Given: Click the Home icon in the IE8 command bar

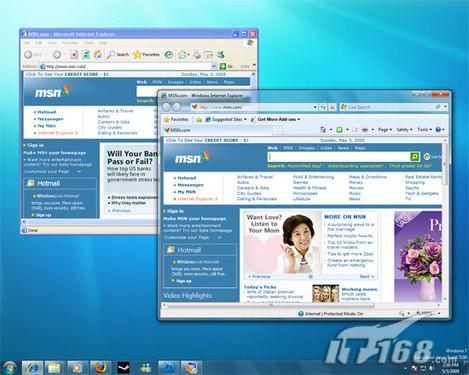Looking at the screenshot, I should [323, 129].
